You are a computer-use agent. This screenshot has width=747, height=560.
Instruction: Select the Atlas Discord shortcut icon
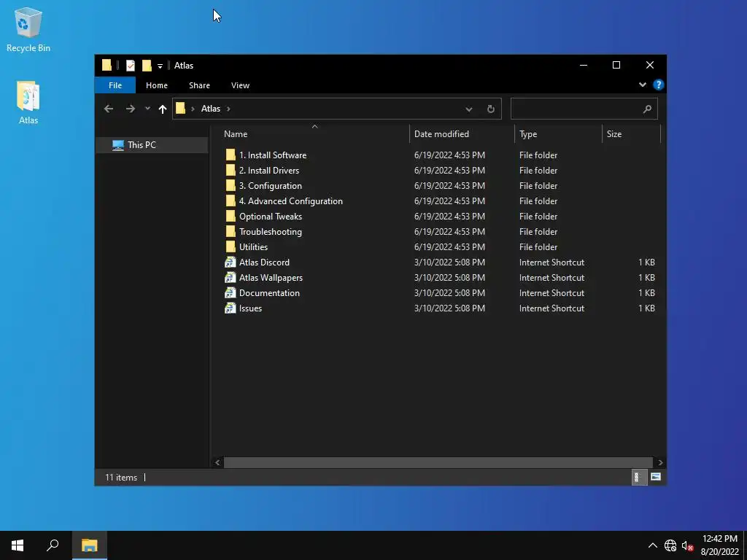(x=231, y=262)
